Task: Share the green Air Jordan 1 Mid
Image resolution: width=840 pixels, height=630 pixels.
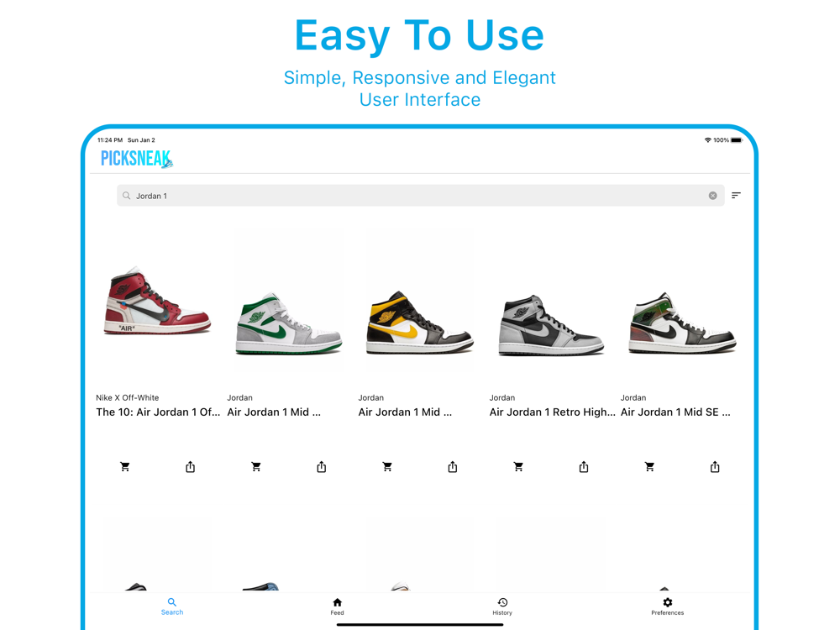Action: [x=322, y=466]
